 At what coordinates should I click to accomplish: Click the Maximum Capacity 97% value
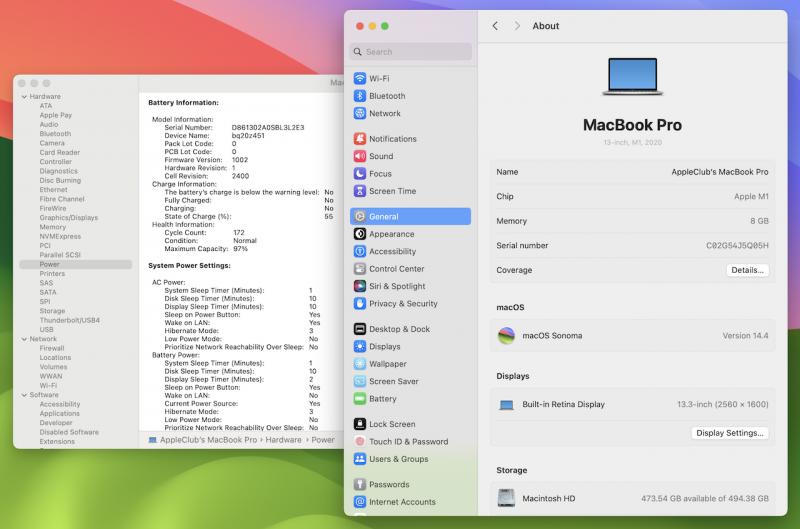click(240, 249)
